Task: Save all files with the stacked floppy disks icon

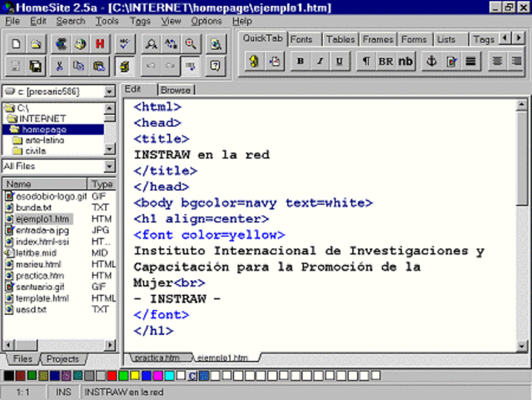Action: 36,66
